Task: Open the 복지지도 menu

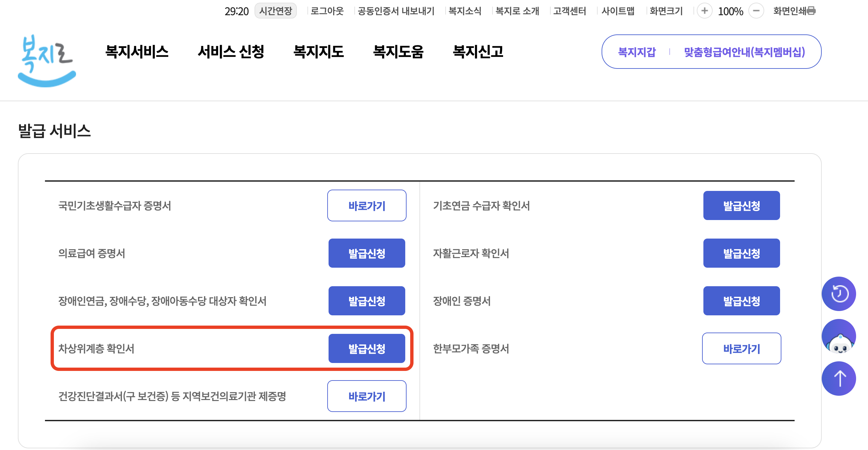Action: [x=319, y=52]
